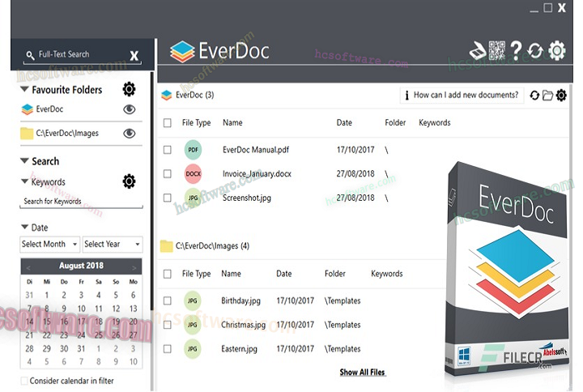
Task: Open the Keywords gear settings
Action: click(x=129, y=181)
